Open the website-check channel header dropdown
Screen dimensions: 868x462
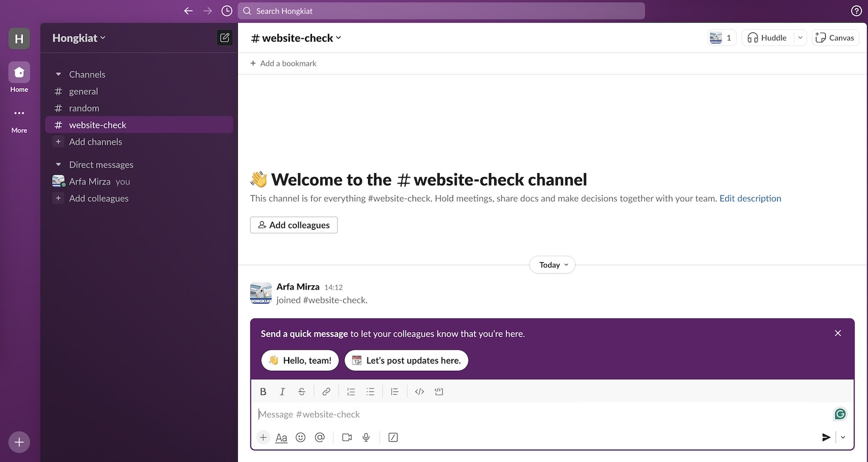tap(296, 38)
